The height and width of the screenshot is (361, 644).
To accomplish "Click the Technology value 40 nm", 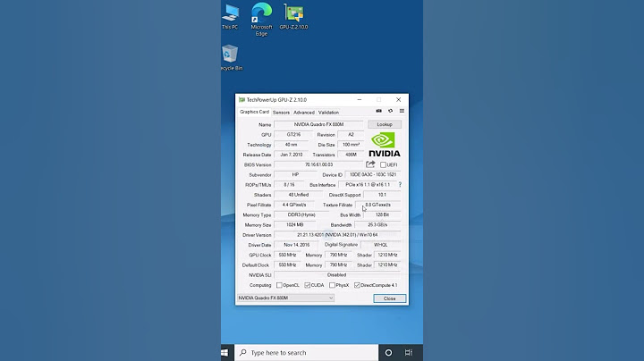I will coord(292,145).
